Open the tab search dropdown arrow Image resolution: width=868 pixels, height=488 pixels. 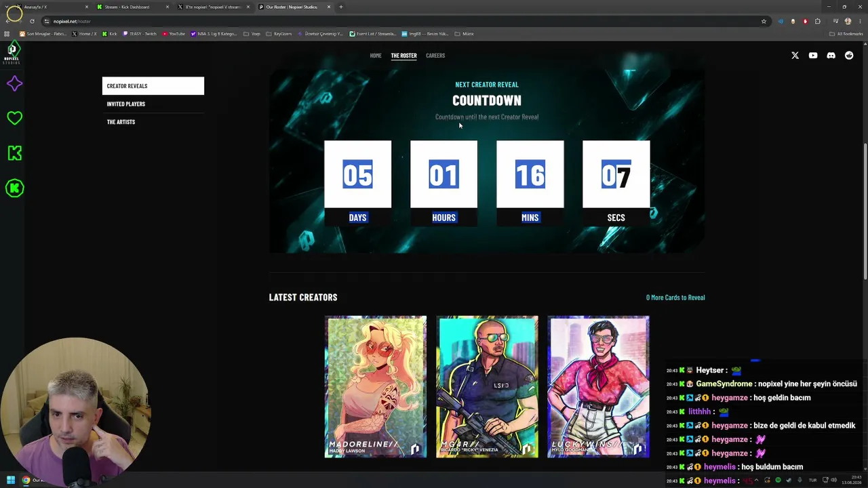pos(7,7)
